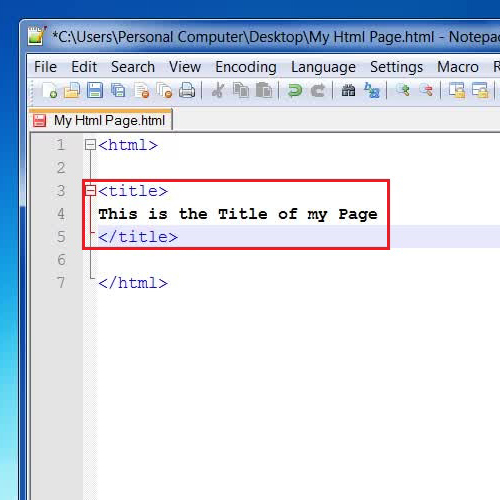500x500 pixels.
Task: Print the document using the printer icon
Action: [187, 90]
